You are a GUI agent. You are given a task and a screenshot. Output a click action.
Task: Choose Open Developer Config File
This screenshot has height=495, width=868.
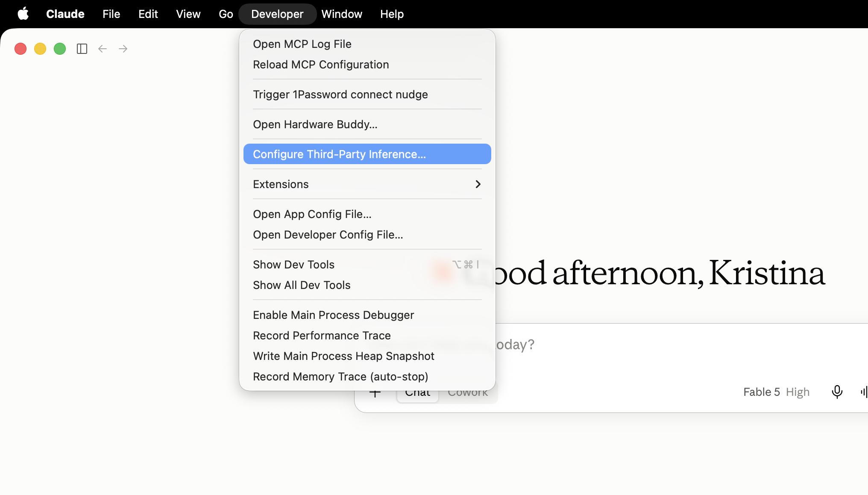click(367, 235)
